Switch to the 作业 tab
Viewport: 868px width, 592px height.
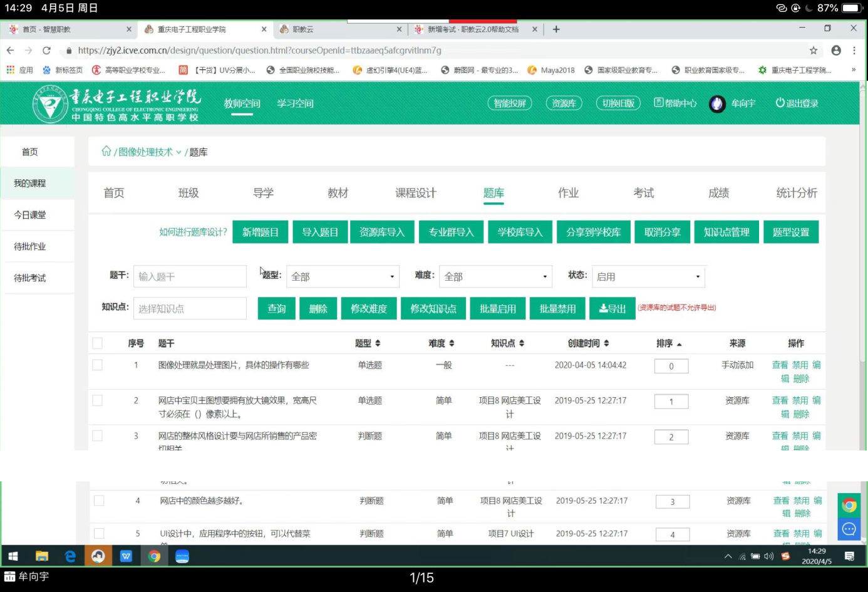[x=568, y=193]
